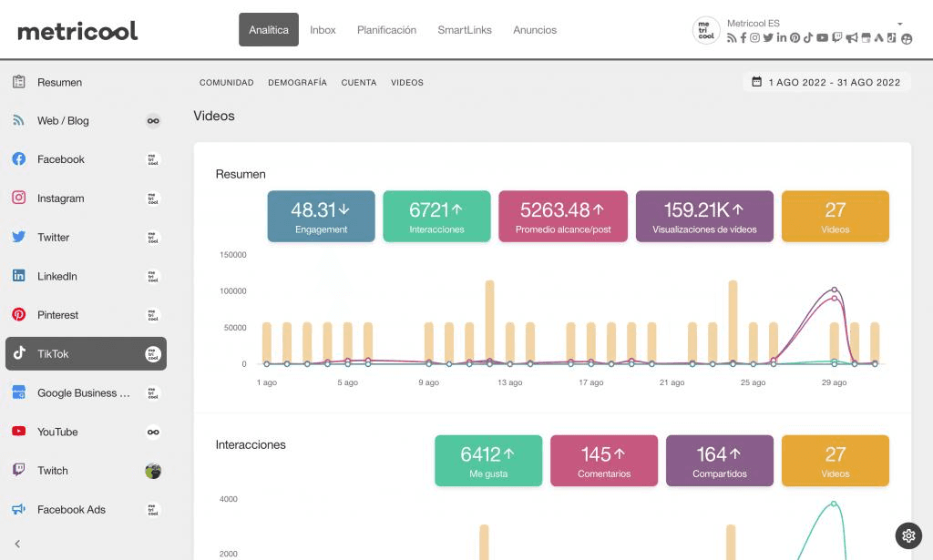Open Web / Blog analytics in sidebar
Viewport: 933px width, 560px height.
point(86,121)
